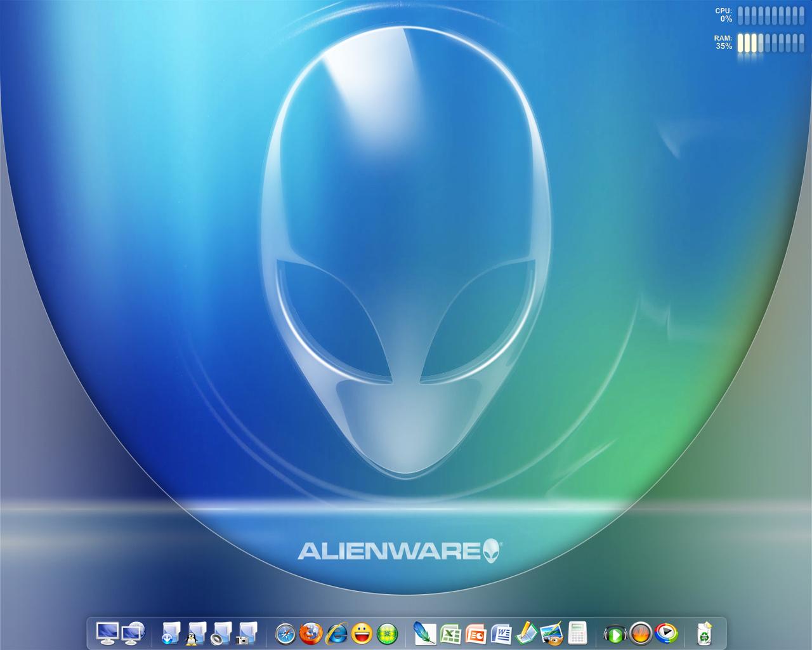Open the network computers dock icon

[x=133, y=633]
